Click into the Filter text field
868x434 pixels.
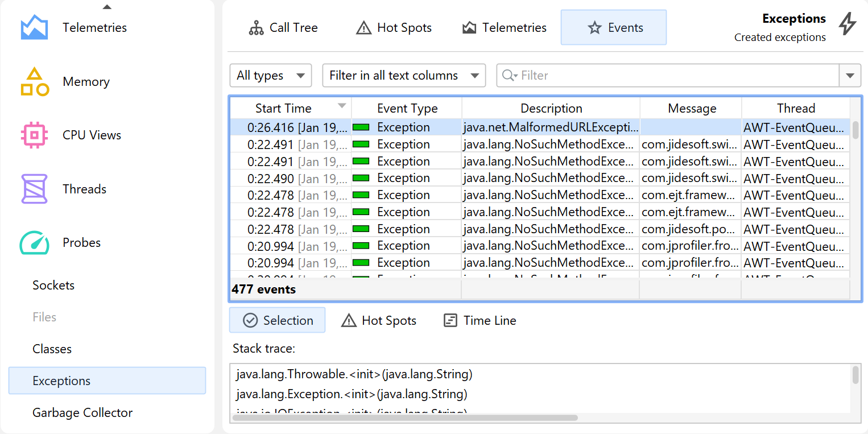pyautogui.click(x=677, y=76)
